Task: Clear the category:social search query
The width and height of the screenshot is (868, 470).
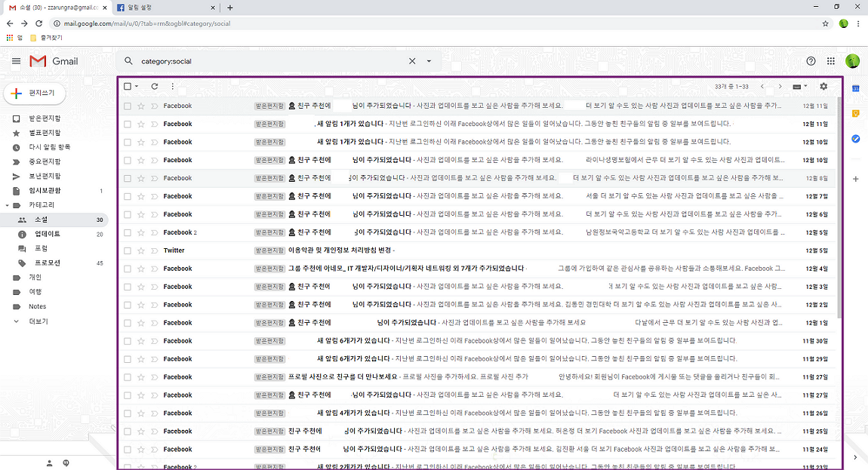Action: (412, 61)
